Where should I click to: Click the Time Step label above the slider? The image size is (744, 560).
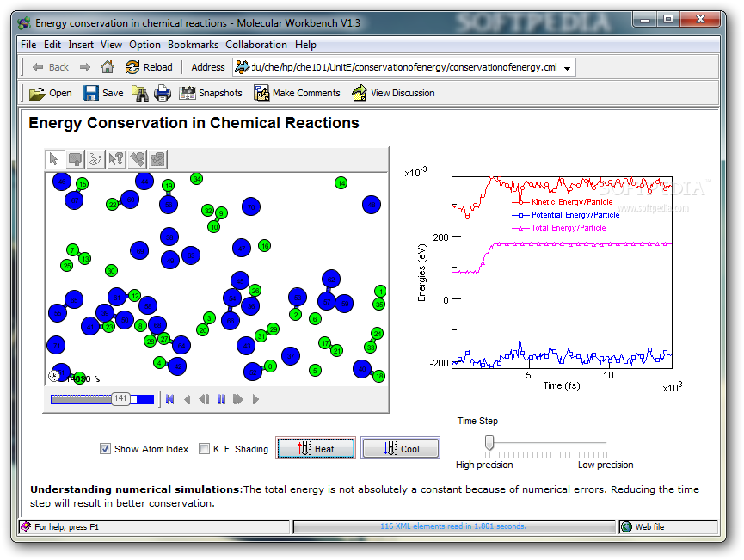tap(477, 421)
